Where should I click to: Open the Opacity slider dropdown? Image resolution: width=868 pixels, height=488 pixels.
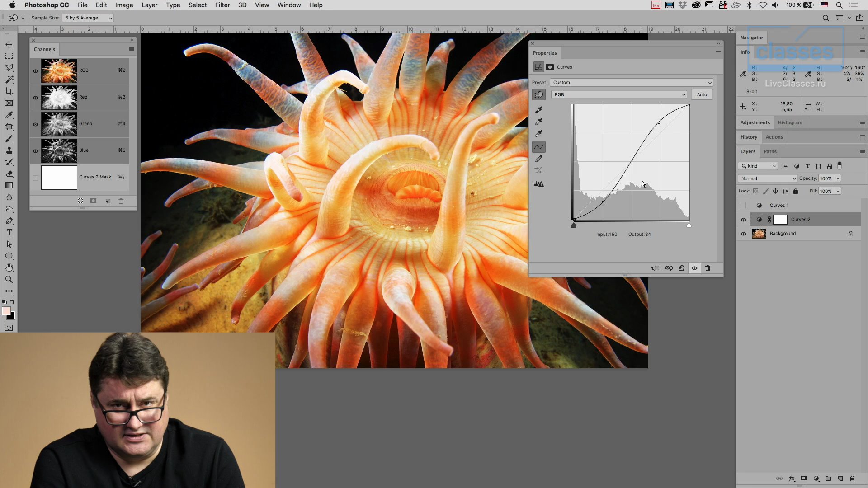pyautogui.click(x=838, y=179)
